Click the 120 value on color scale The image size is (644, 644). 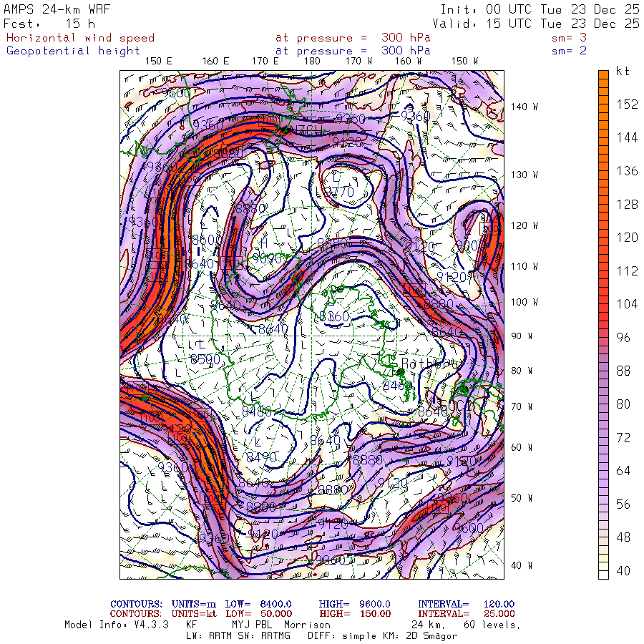click(627, 238)
